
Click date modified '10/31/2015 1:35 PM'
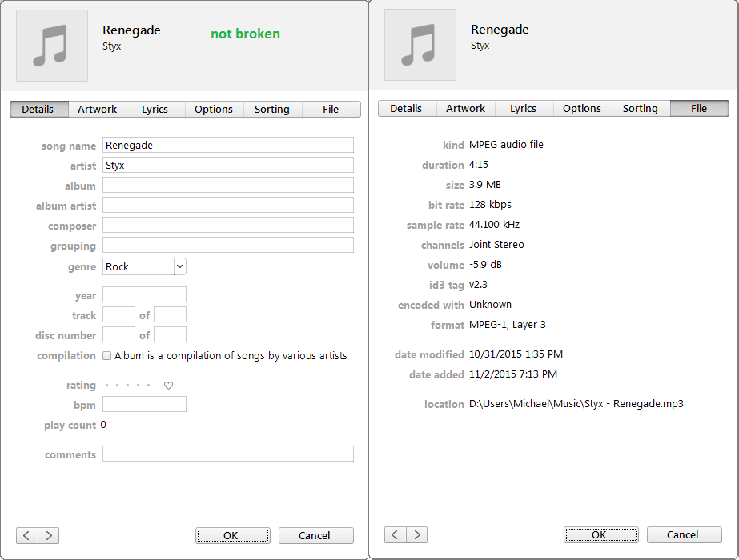click(x=516, y=354)
